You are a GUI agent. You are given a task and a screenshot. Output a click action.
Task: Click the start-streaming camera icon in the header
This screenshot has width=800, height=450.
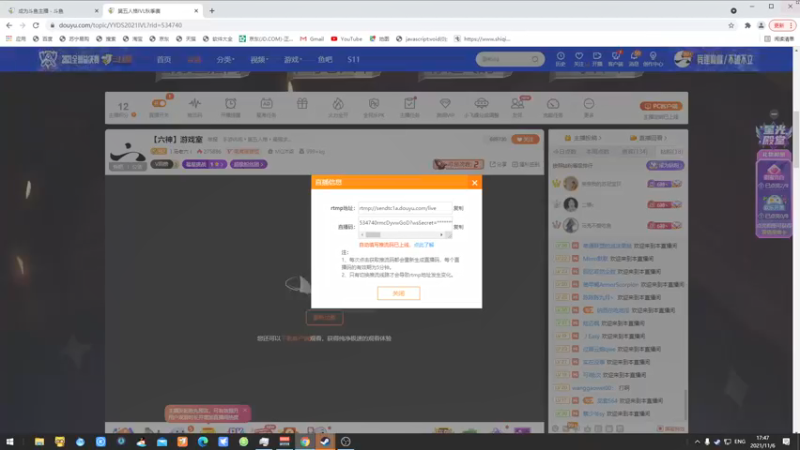(597, 59)
